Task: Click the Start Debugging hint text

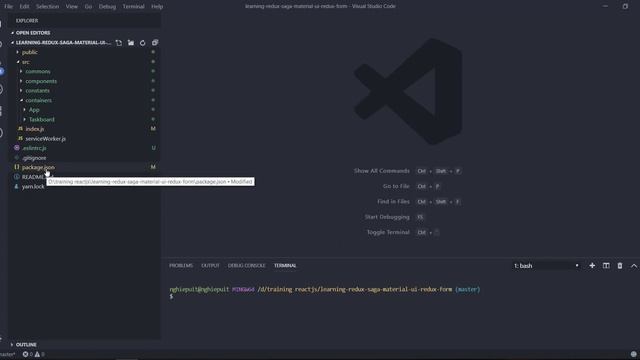Action: [387, 217]
